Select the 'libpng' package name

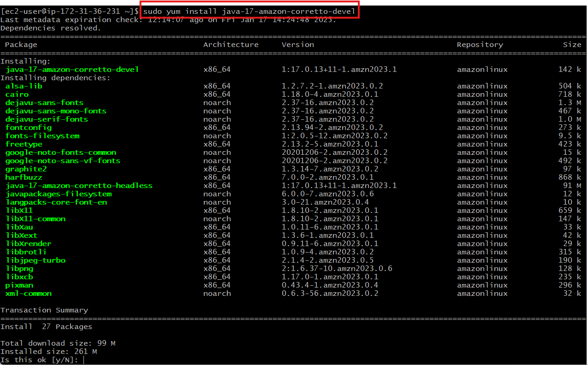pyautogui.click(x=19, y=269)
